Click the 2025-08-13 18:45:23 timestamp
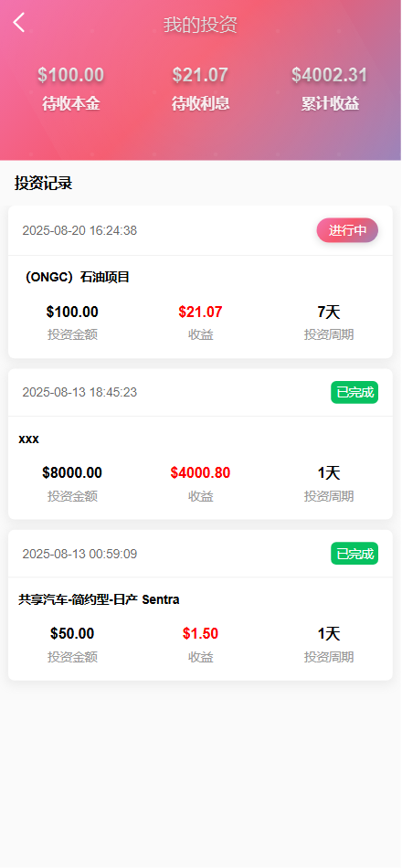Image resolution: width=402 pixels, height=868 pixels. point(79,393)
